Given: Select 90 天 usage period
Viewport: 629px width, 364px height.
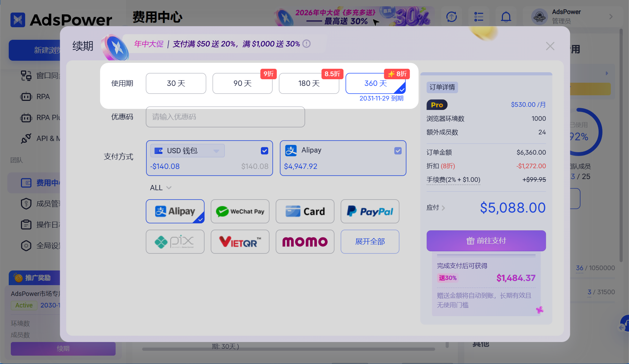Looking at the screenshot, I should tap(242, 83).
